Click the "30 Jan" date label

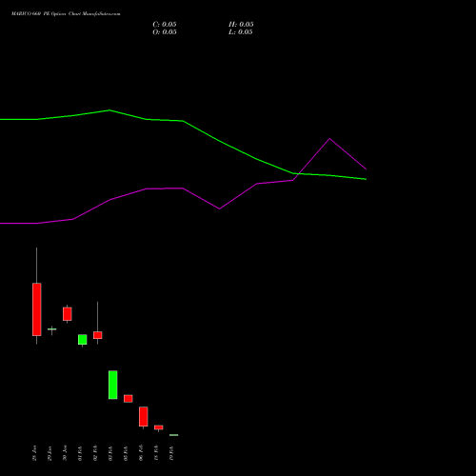(65, 453)
